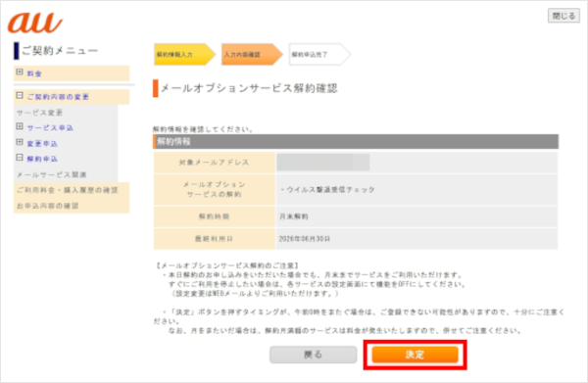Image resolution: width=588 pixels, height=383 pixels.
Task: Open the ご契約内容の変更 link
Action: [58, 97]
